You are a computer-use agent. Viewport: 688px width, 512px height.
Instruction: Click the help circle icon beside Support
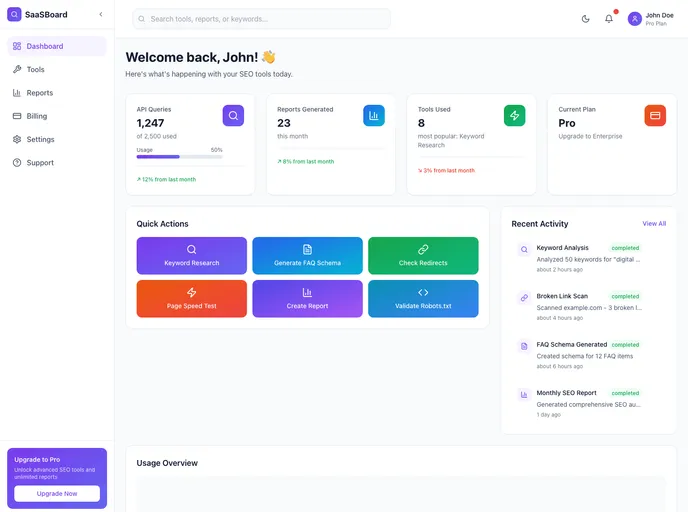point(17,162)
